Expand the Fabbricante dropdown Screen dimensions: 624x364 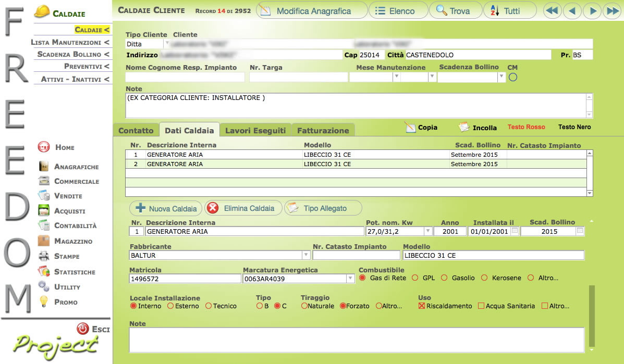pos(306,256)
